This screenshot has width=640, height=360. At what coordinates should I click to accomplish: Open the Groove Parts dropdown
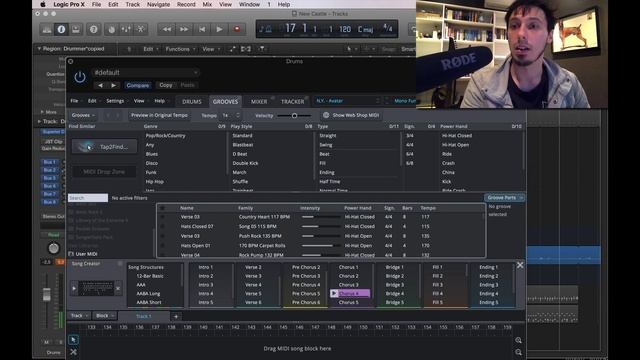[504, 198]
